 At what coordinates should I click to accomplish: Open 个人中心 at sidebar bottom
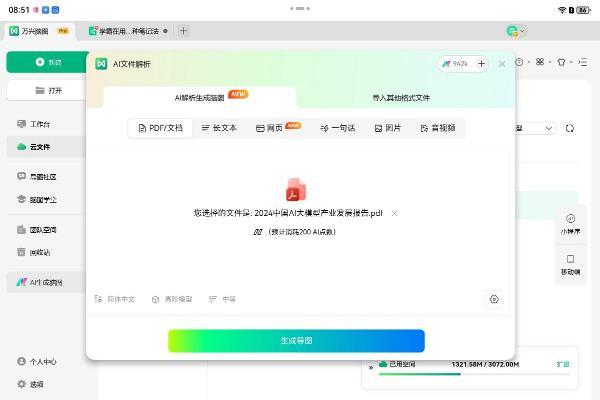tap(36, 361)
